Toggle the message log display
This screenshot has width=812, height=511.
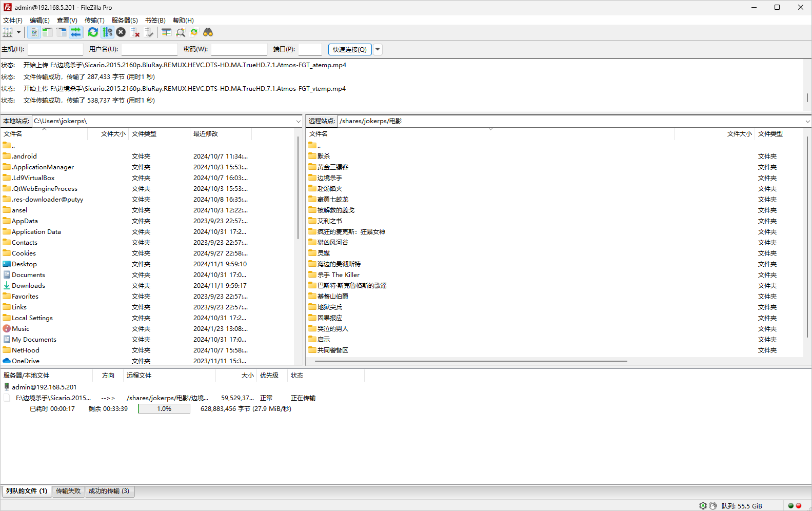[34, 32]
